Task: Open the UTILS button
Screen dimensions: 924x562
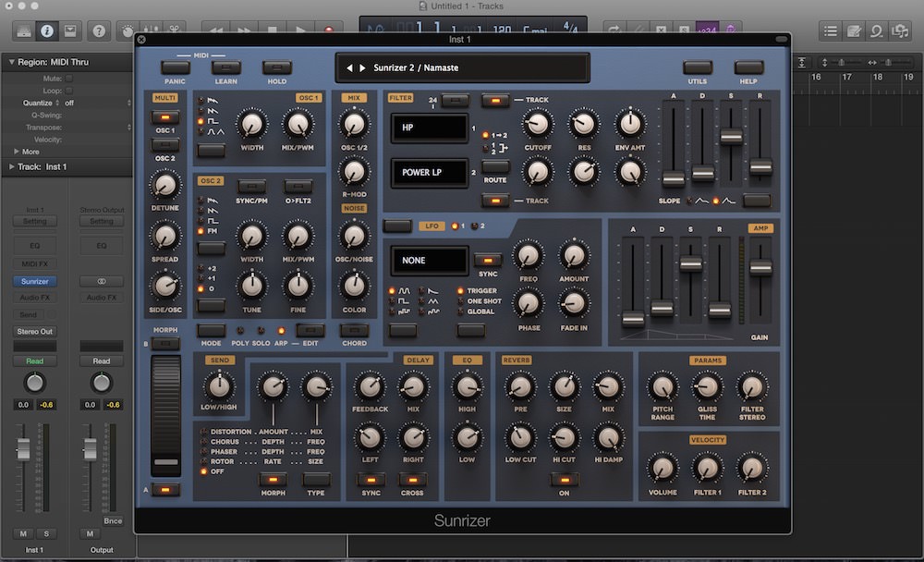Action: tap(698, 67)
